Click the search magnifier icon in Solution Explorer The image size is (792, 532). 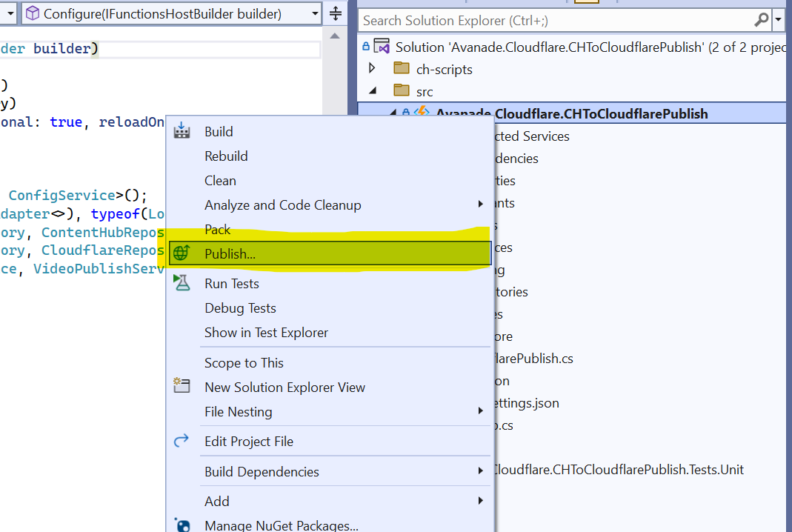[x=762, y=20]
